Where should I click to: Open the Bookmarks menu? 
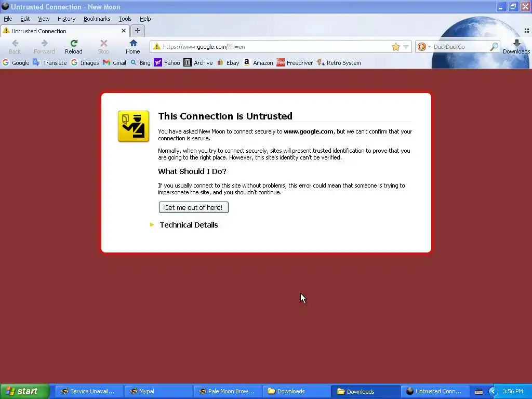97,19
